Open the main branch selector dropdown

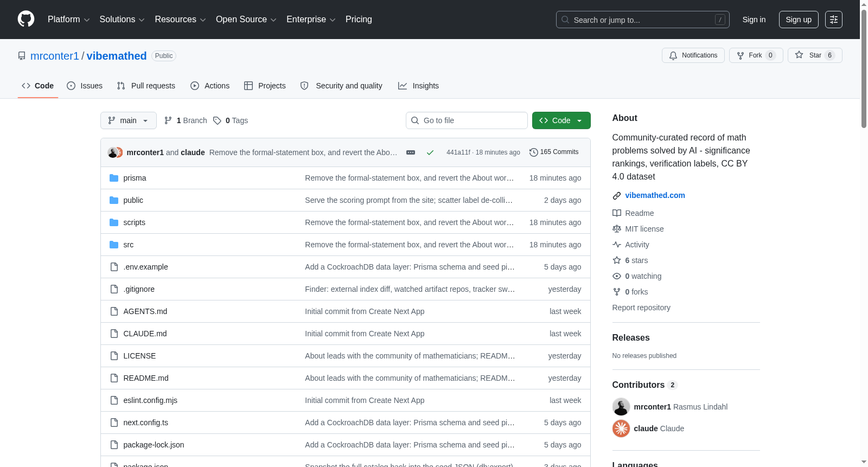coord(129,120)
